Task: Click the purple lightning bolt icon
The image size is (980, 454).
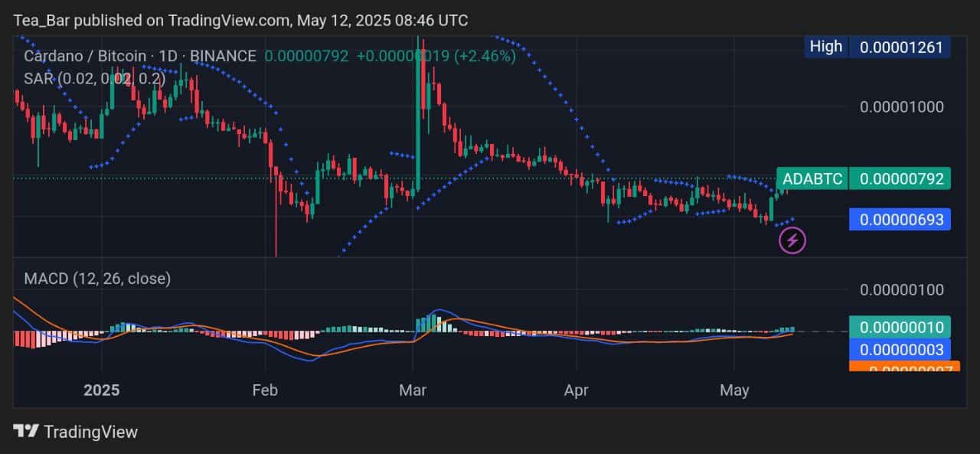Action: click(792, 241)
